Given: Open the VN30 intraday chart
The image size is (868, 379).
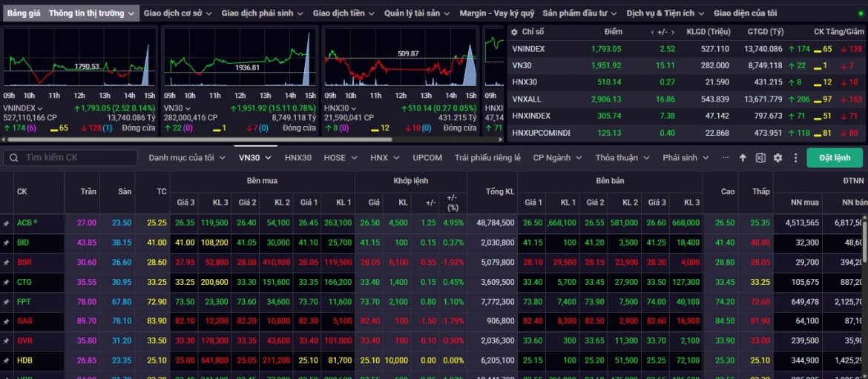Looking at the screenshot, I should pyautogui.click(x=240, y=58).
